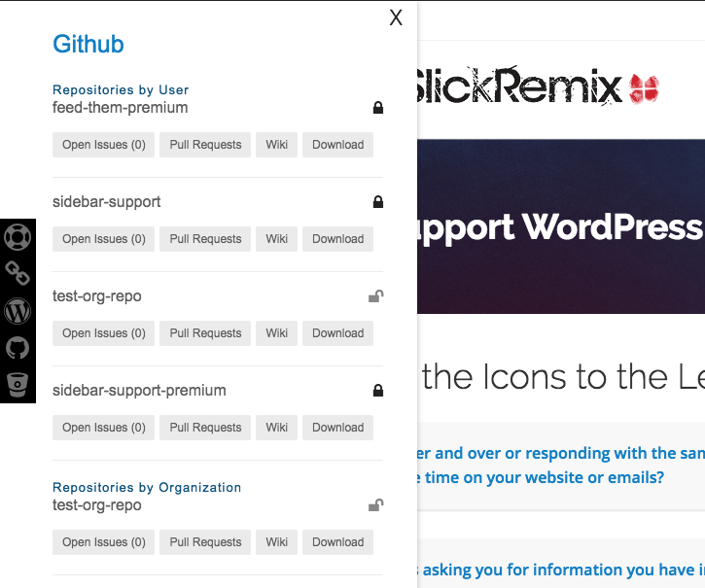Open Wiki for user's test-org-repo
Screen dimensions: 705x588
[276, 333]
